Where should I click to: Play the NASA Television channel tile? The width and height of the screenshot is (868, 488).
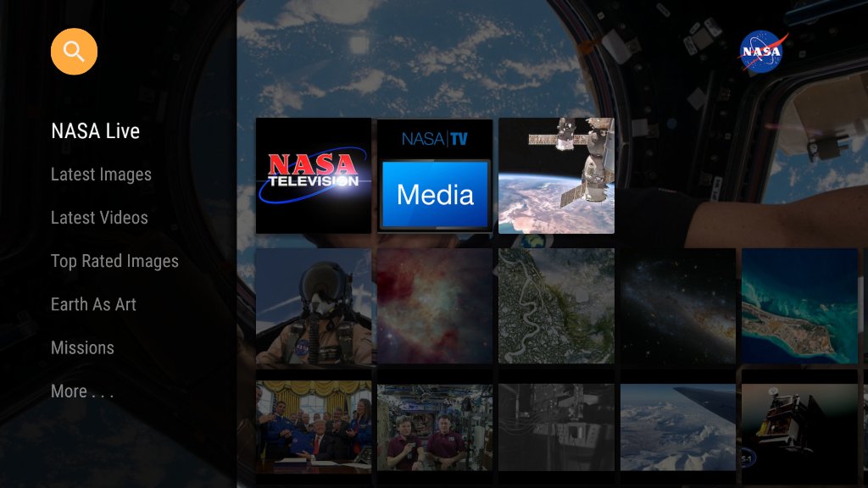pos(314,175)
